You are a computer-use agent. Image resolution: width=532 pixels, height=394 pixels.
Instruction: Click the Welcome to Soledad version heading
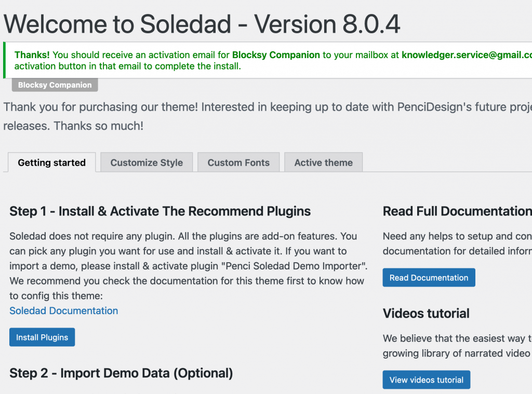tap(202, 24)
